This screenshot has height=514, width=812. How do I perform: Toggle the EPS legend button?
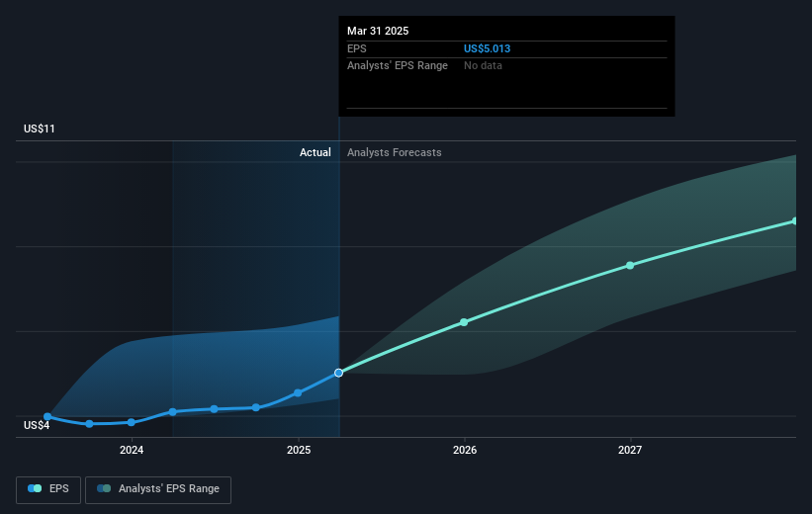tap(48, 489)
